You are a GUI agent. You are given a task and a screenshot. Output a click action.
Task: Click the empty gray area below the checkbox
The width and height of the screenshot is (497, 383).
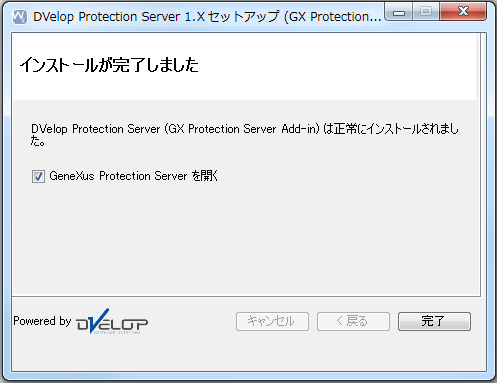(246, 240)
